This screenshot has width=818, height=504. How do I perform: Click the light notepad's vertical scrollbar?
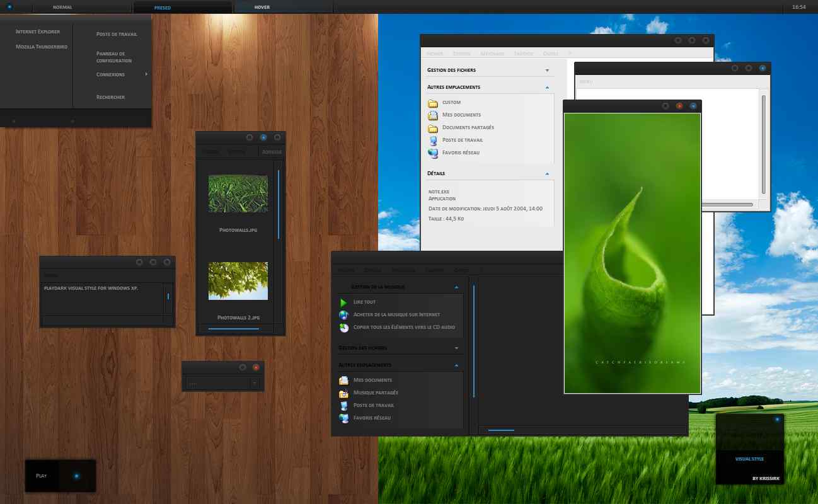coord(764,144)
